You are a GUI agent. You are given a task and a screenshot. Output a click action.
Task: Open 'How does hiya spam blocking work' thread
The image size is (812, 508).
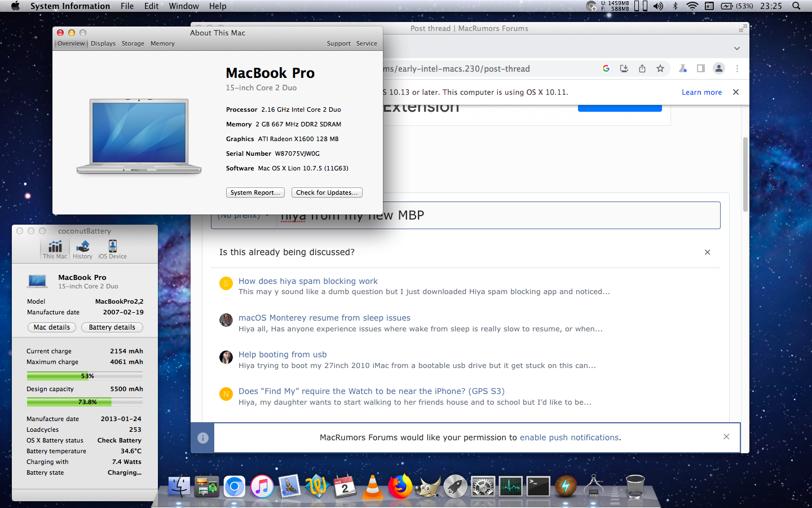point(308,281)
